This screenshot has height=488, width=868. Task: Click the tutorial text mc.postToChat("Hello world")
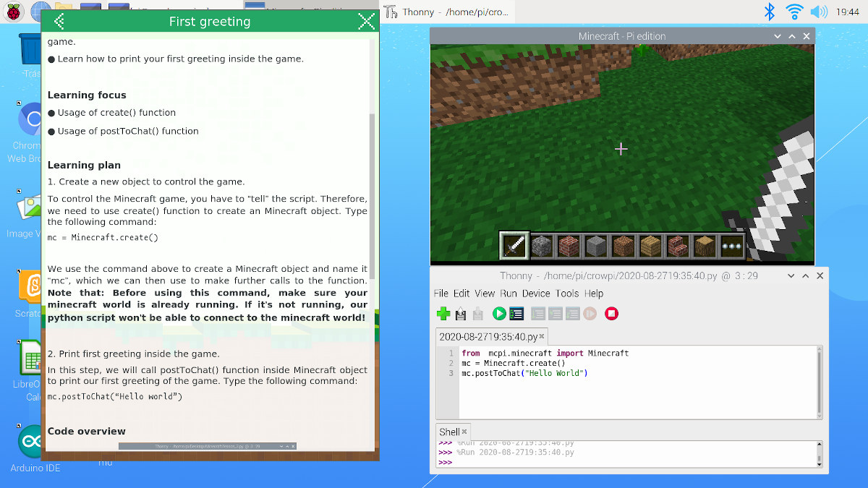(x=115, y=397)
